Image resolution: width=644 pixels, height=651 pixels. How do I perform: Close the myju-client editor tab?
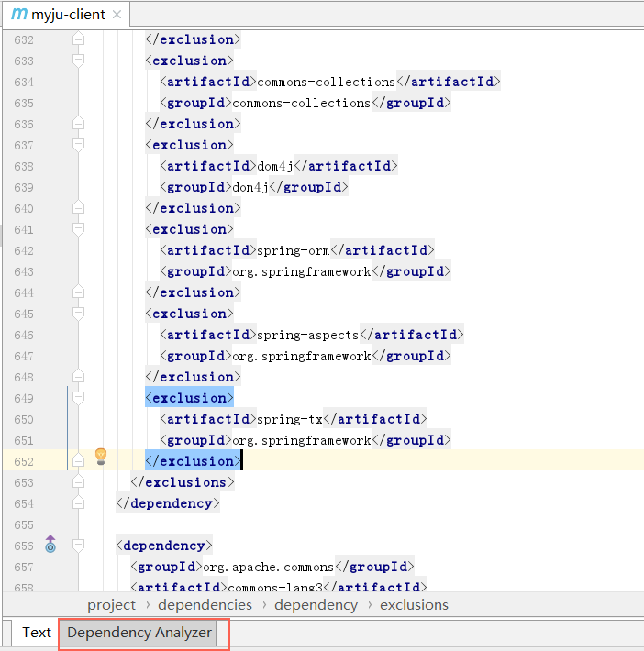[x=117, y=15]
